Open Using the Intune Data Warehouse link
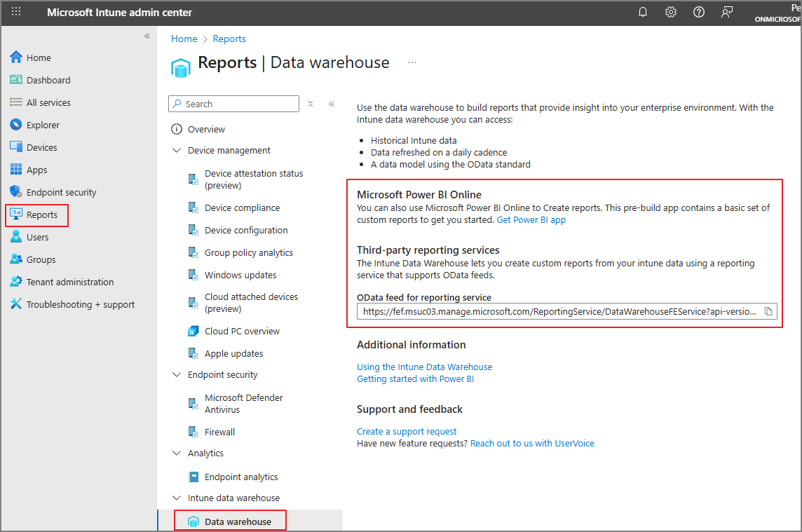The width and height of the screenshot is (802, 532). tap(425, 367)
